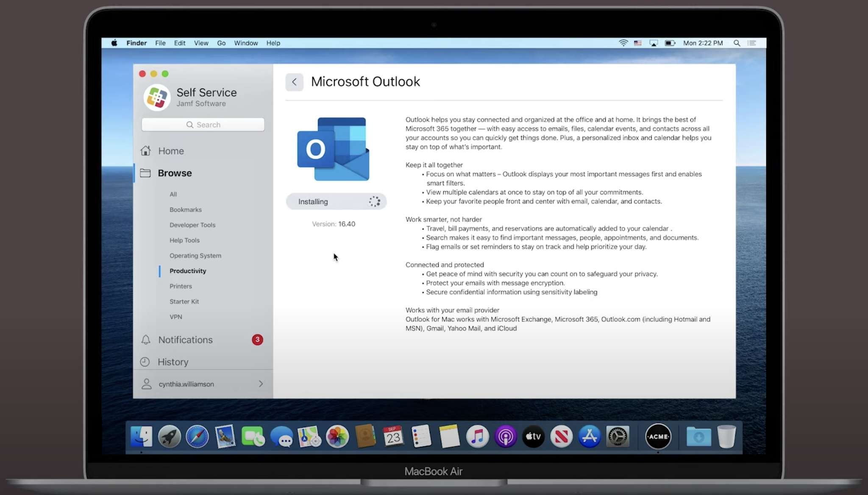Click the Notifications bell icon
This screenshot has width=868, height=495.
coord(146,340)
